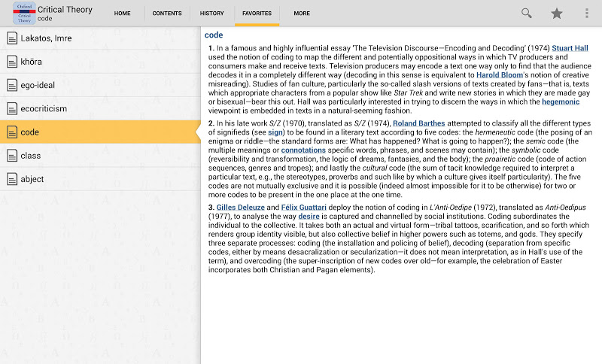
Task: Click document icon beside code entry
Action: click(12, 132)
